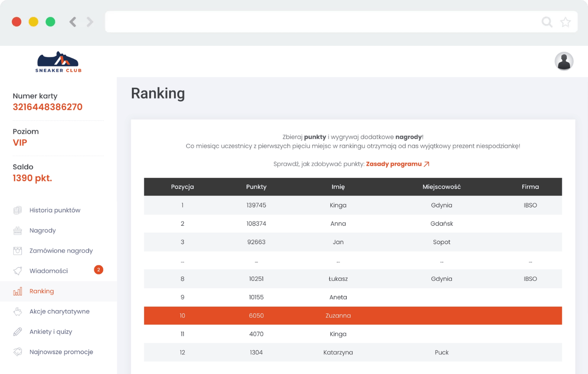
Task: Click the 6050 points cell
Action: [x=256, y=316]
